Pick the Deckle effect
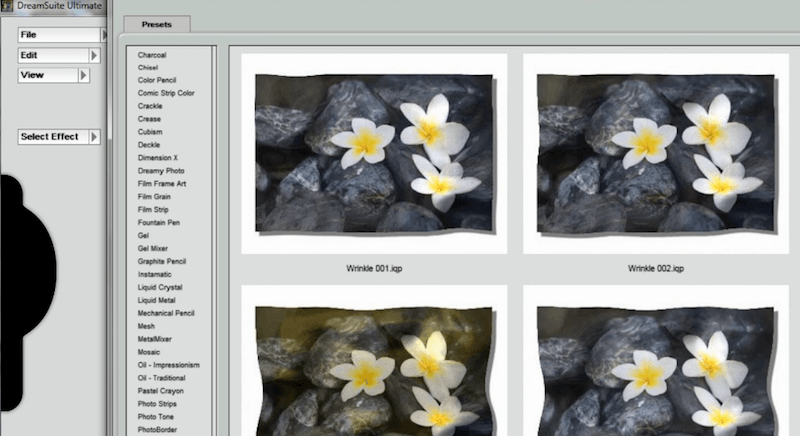The width and height of the screenshot is (800, 436). click(x=148, y=145)
